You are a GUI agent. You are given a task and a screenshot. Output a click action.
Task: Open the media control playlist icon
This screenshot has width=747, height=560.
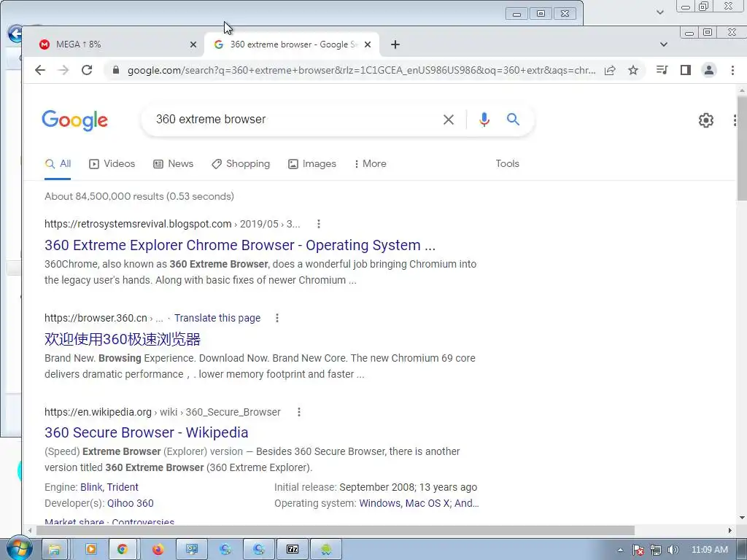tap(662, 70)
